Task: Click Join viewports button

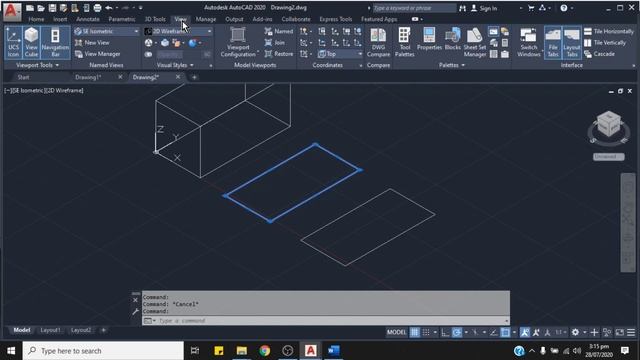Action: click(x=275, y=42)
